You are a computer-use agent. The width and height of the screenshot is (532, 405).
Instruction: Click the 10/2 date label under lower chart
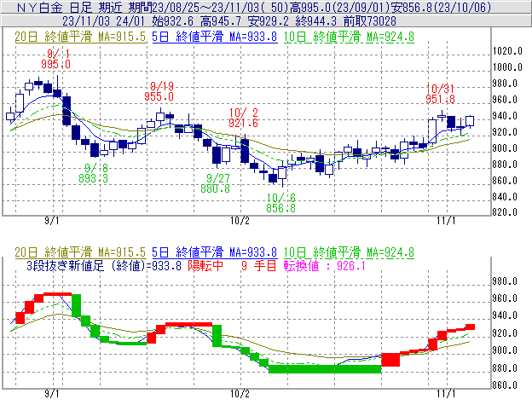click(240, 394)
